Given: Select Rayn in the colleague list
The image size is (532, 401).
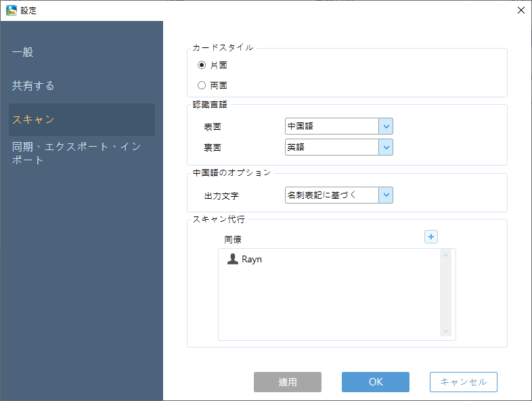Looking at the screenshot, I should [x=252, y=259].
